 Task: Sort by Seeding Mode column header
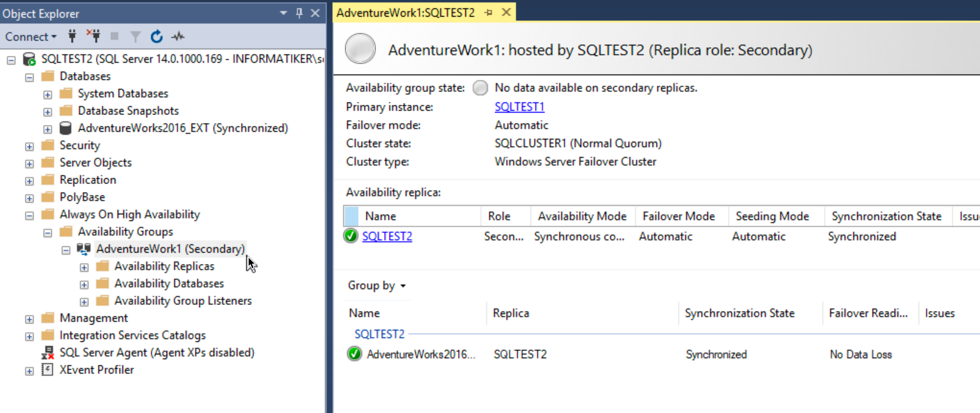[x=777, y=216]
